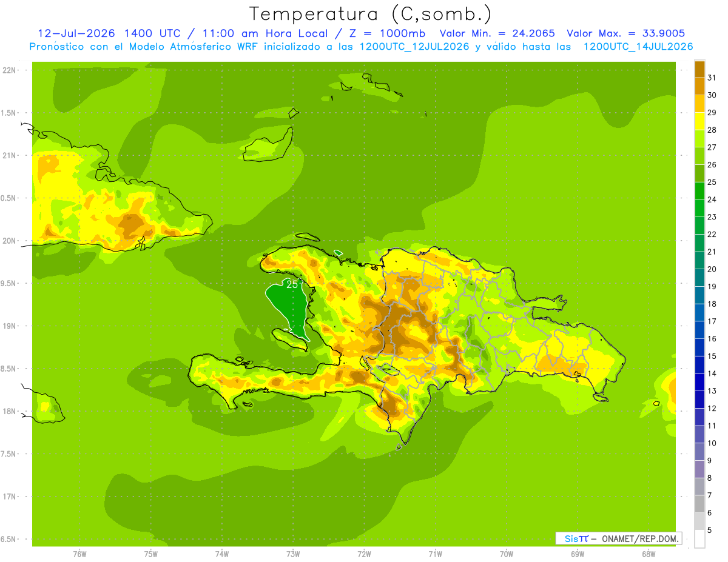Click the '72W' longitude axis label
728x562 pixels.
pyautogui.click(x=364, y=554)
